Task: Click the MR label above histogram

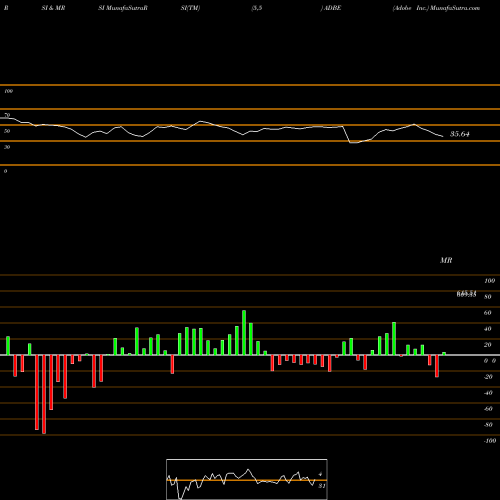Action: point(446,260)
